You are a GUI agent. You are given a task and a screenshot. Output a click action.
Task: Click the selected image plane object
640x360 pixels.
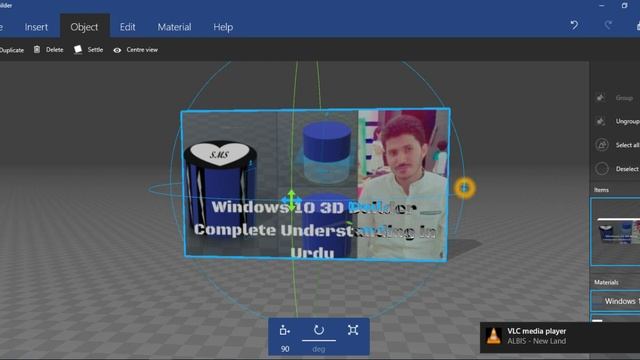click(316, 184)
